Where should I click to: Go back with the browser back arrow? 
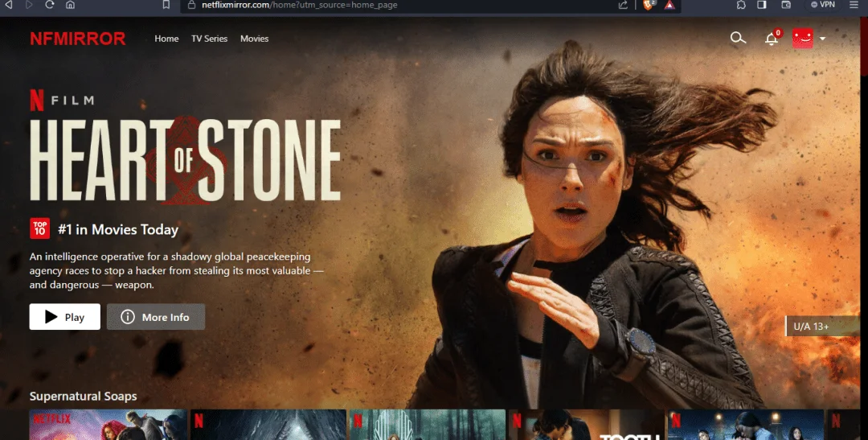pos(8,5)
